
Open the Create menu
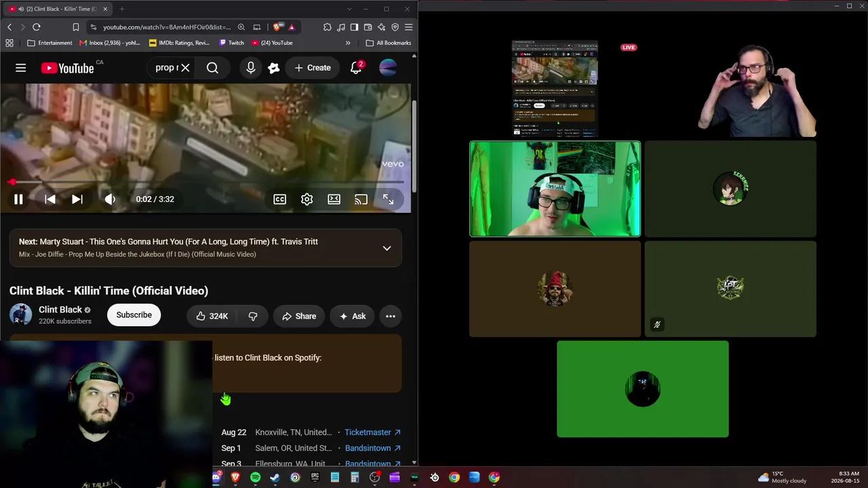[313, 68]
